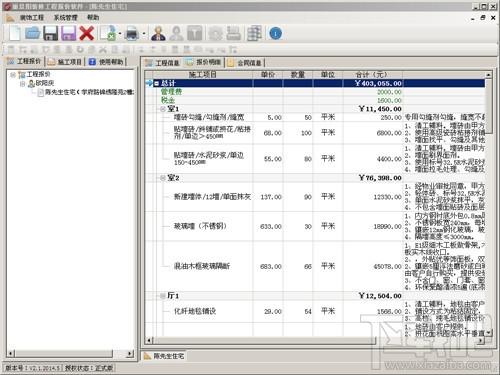Viewport: 500px width, 375px height.
Task: Click the purple floppy save-as icon
Action: (x=68, y=33)
